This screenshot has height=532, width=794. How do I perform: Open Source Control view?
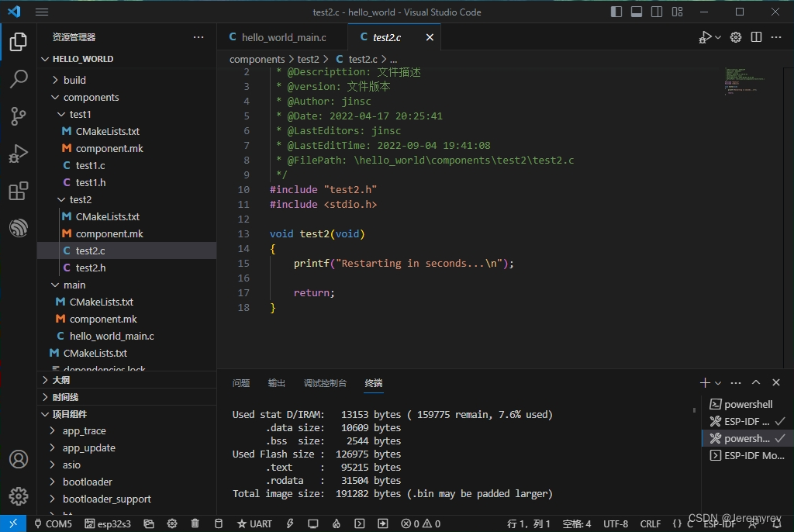point(19,116)
